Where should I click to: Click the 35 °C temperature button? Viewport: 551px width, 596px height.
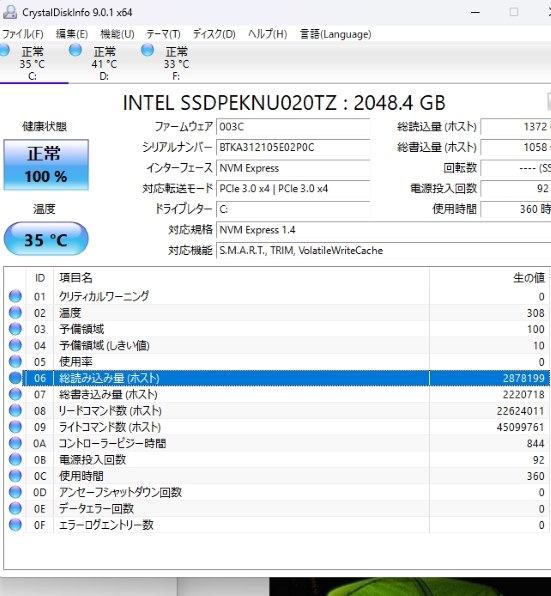tap(46, 239)
